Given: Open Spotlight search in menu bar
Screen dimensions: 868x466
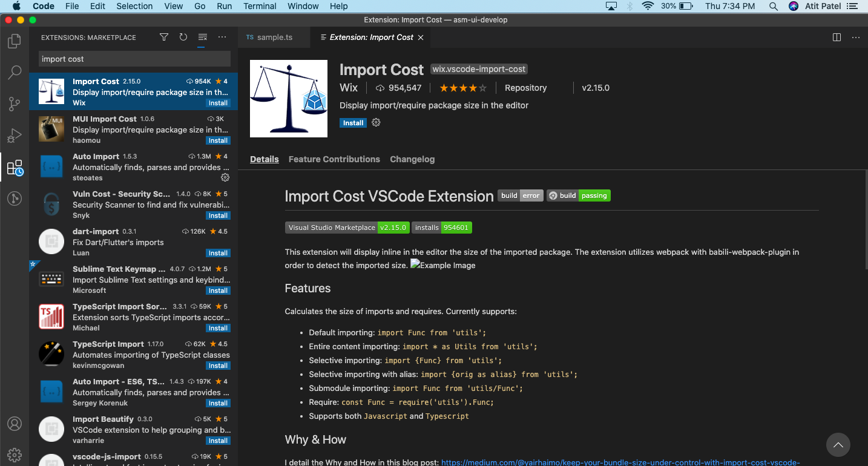Looking at the screenshot, I should click(773, 6).
